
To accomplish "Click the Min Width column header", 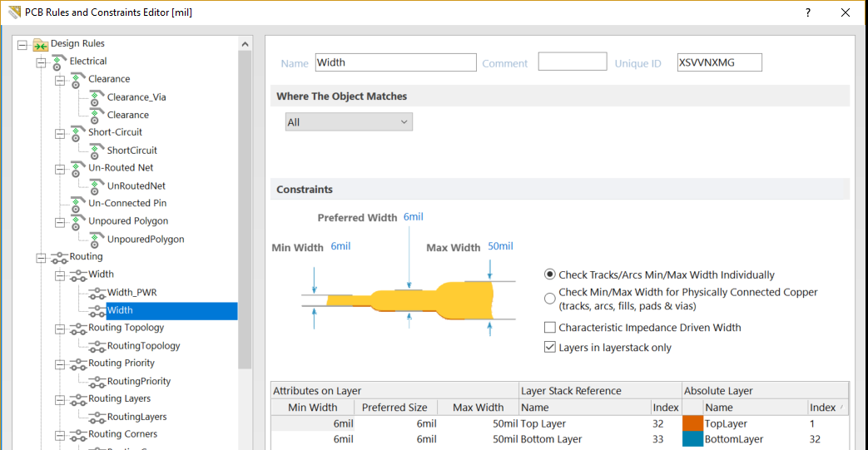I will 312,408.
